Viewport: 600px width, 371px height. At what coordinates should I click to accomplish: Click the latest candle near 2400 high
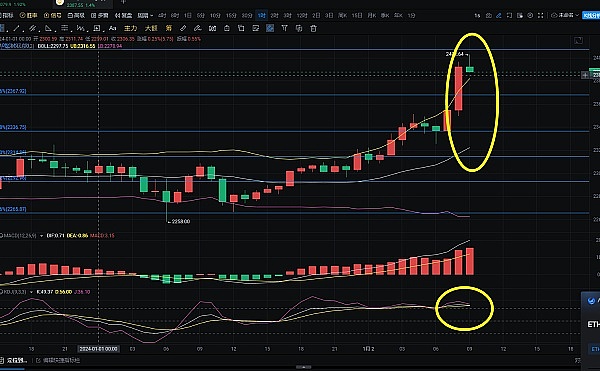(470, 69)
